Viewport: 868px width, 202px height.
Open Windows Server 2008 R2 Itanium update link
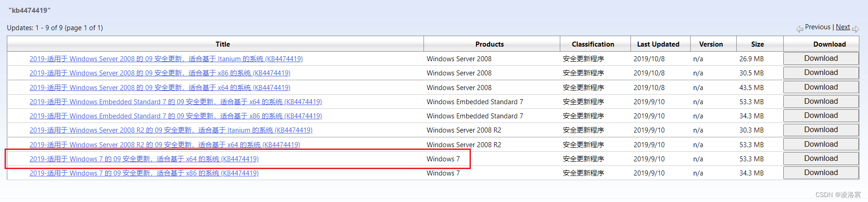(171, 130)
